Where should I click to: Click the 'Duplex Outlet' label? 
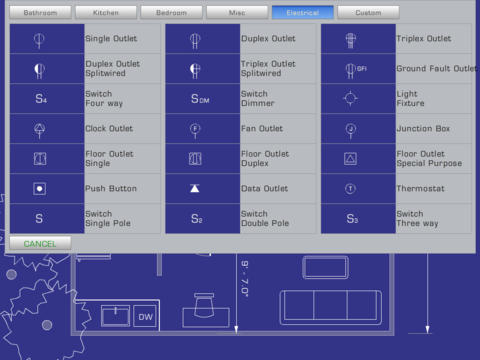pos(268,38)
